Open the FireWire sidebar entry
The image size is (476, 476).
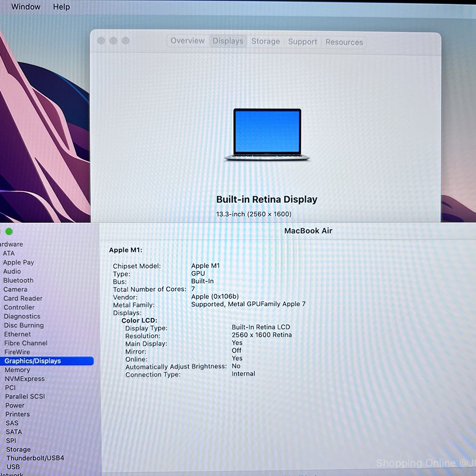17,352
